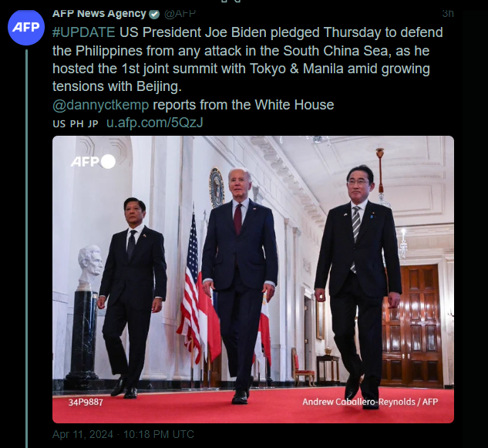Click the tweet text about Joe Biden pledge

point(247,59)
